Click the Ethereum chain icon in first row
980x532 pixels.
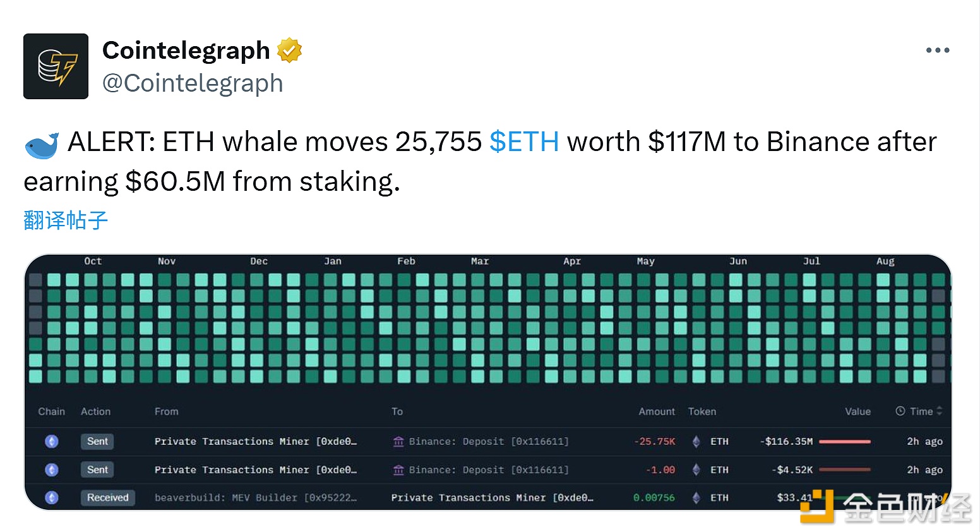(x=52, y=442)
